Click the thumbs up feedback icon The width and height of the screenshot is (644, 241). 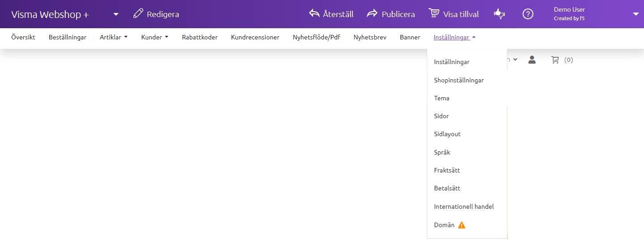coord(499,14)
